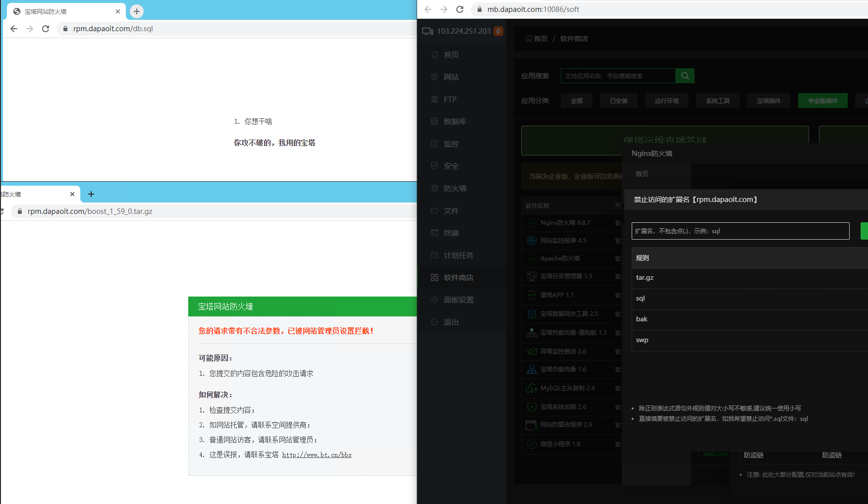Viewport: 868px width, 504px height.
Task: Click the 宝塔负载均衡-重构版 1.3 icon
Action: pos(532,333)
